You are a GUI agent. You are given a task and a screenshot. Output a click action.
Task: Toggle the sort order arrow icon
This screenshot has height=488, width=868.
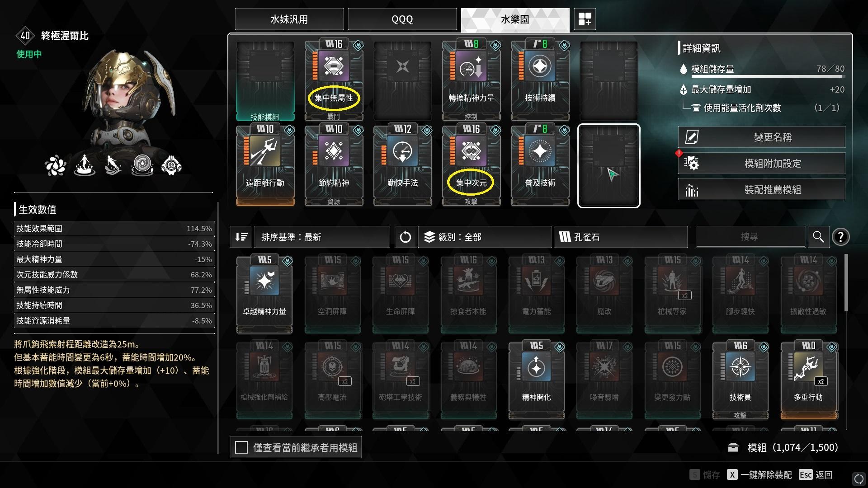(241, 237)
